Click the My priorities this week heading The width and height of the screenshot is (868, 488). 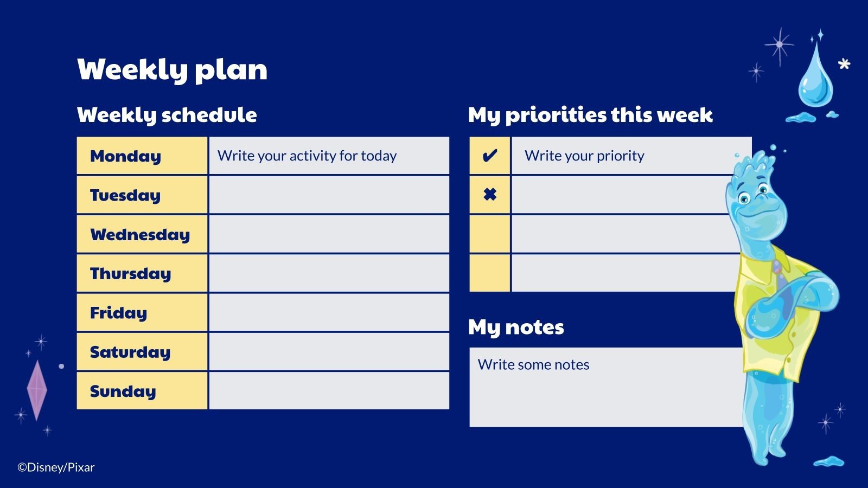tap(590, 115)
